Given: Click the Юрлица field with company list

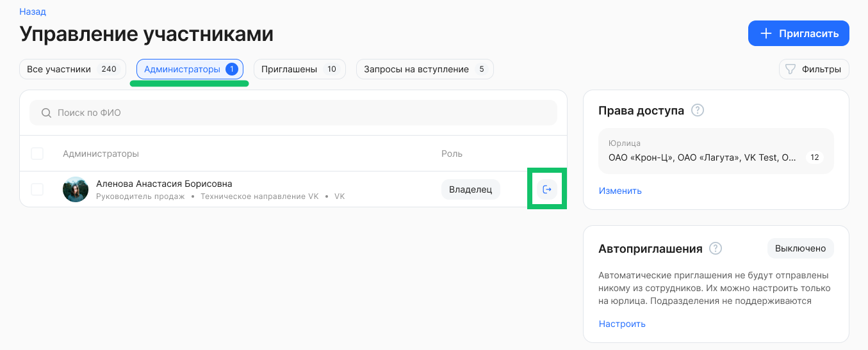Looking at the screenshot, I should pyautogui.click(x=716, y=151).
